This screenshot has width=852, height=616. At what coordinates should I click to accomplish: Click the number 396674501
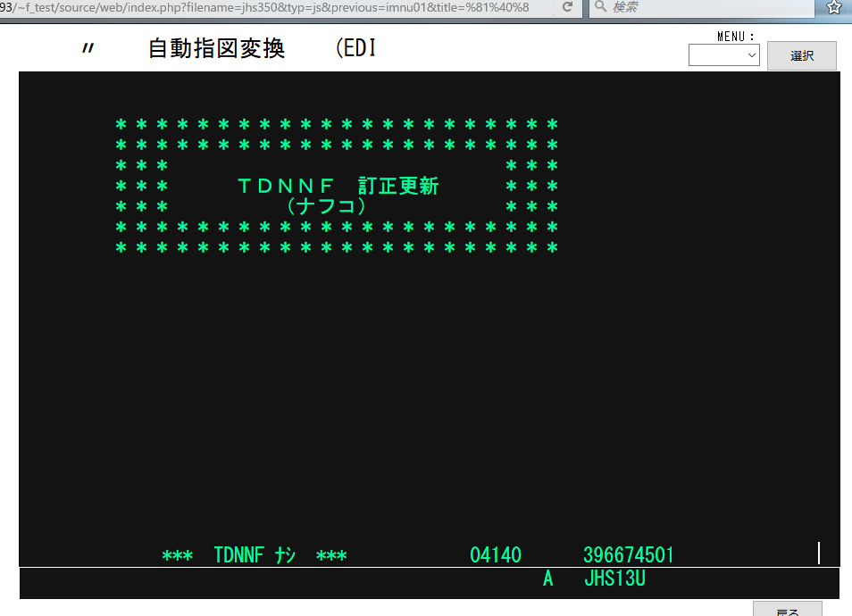pos(628,555)
